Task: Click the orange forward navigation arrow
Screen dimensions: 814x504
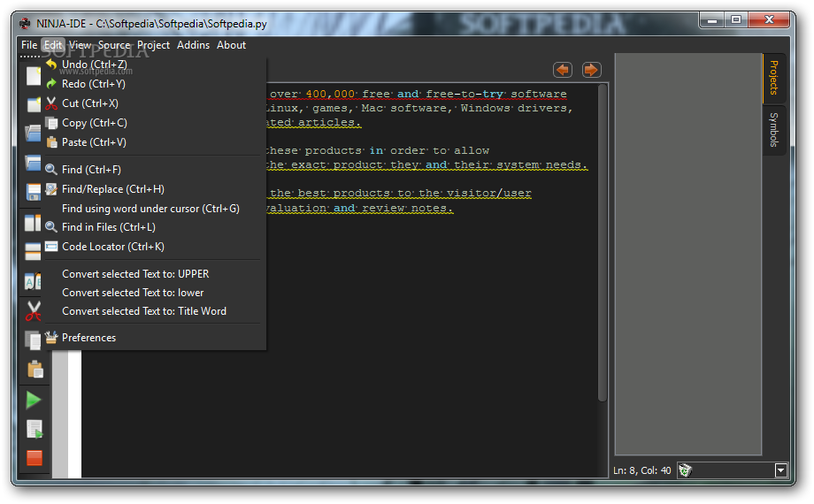Action: click(591, 70)
